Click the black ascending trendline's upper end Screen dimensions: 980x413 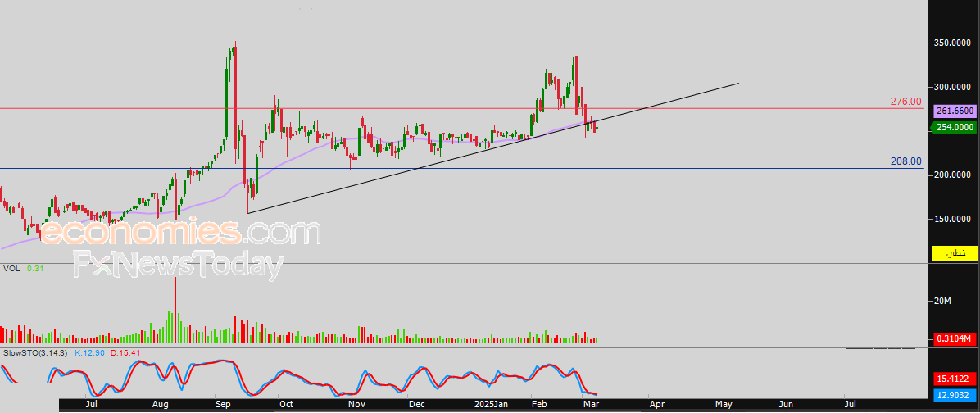click(x=739, y=83)
